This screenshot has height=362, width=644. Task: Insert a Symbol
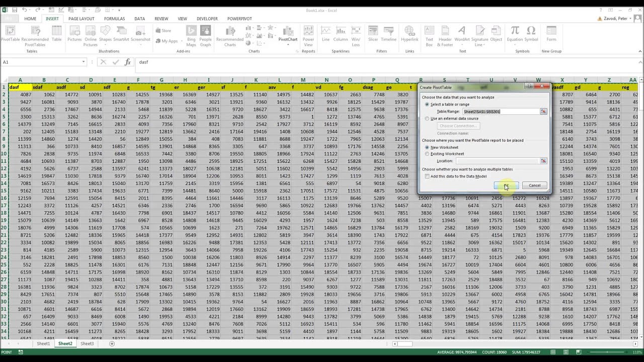pyautogui.click(x=531, y=34)
